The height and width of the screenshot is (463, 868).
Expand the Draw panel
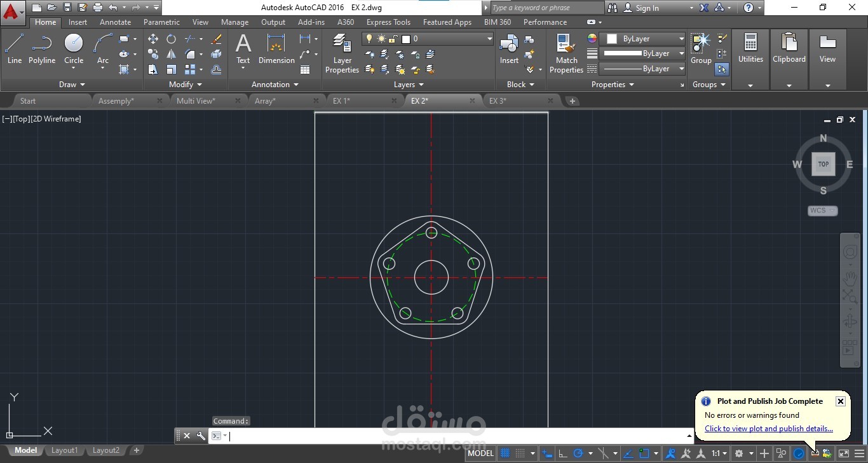(72, 84)
